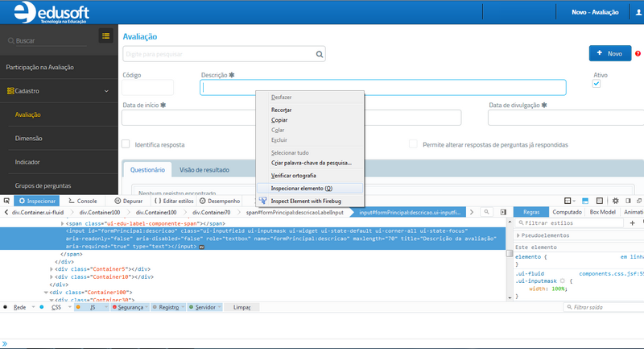The image size is (644, 349).
Task: Click the Novo button
Action: coord(610,53)
